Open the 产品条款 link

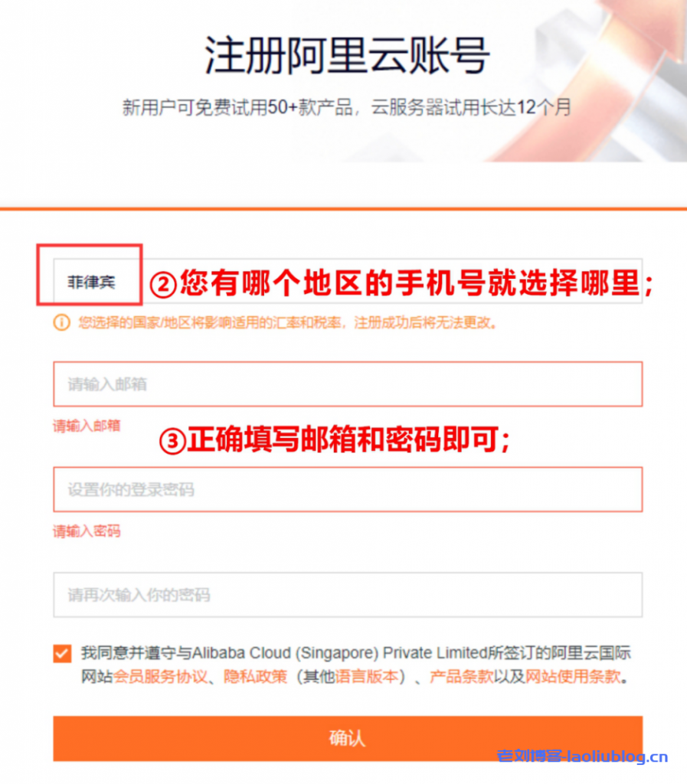462,677
